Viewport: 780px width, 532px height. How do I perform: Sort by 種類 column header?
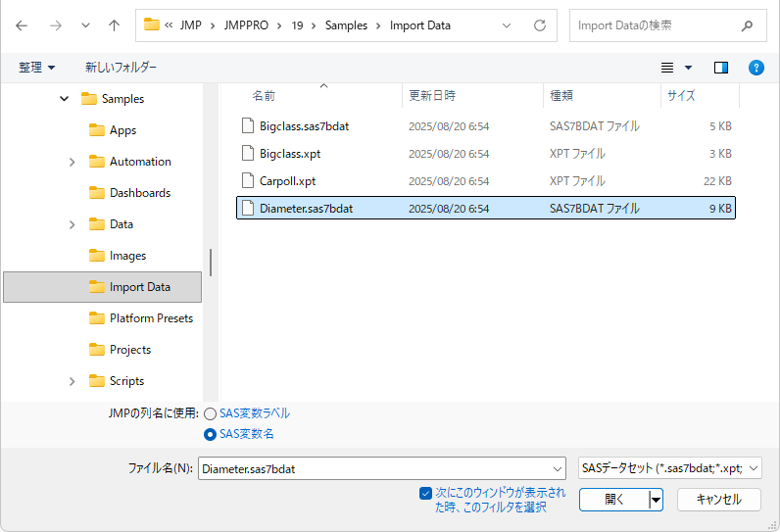tap(561, 95)
